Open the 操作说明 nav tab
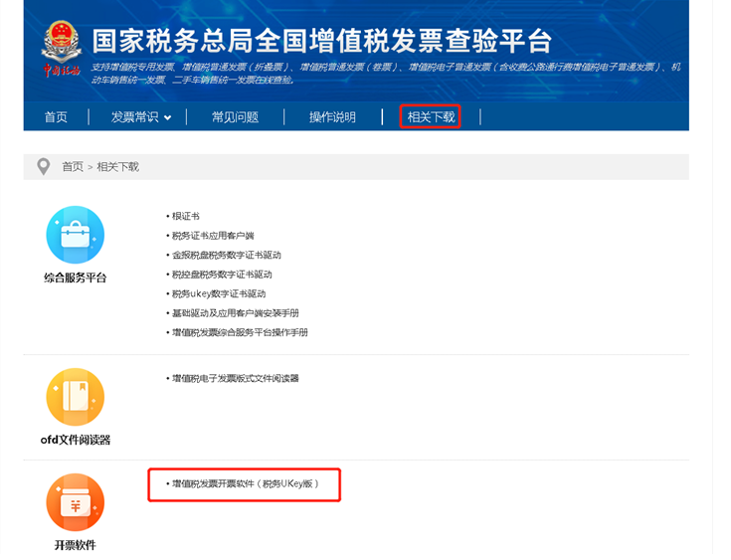 point(332,116)
